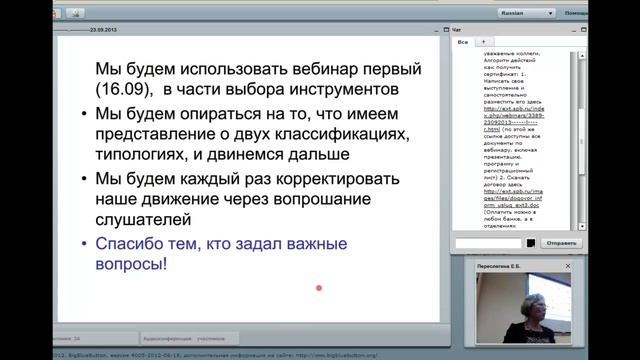Open the plus tab in chat panel

point(484,42)
